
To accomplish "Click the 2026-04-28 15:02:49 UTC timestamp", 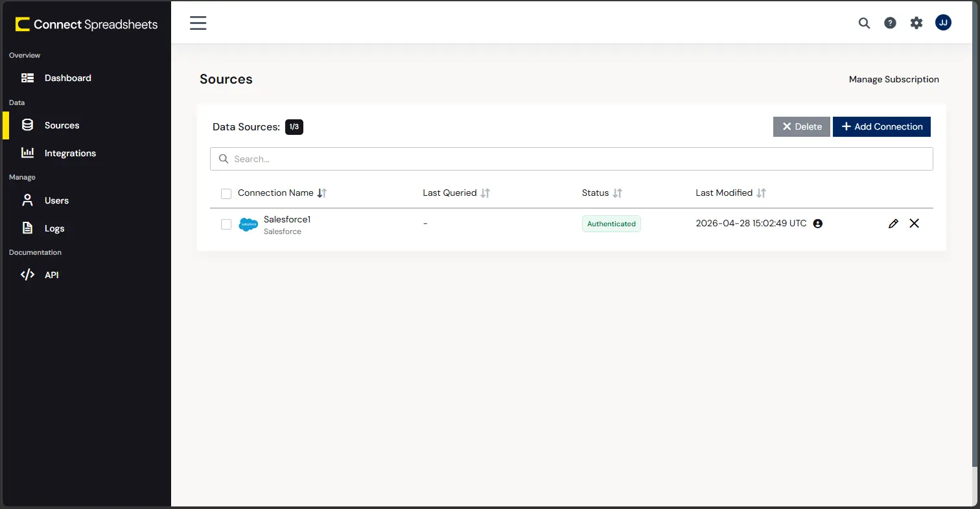I will pyautogui.click(x=751, y=224).
